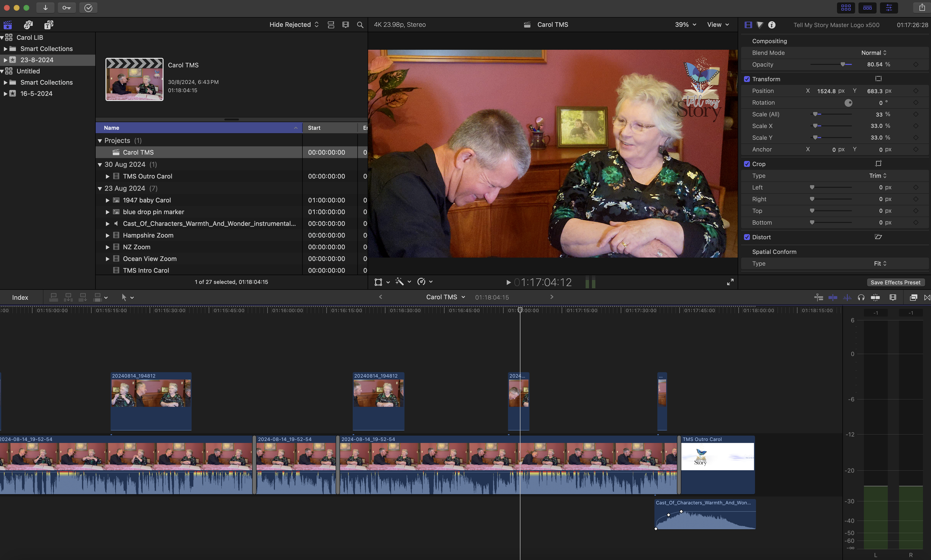
Task: Uncheck the Crop effect checkbox
Action: tap(747, 164)
